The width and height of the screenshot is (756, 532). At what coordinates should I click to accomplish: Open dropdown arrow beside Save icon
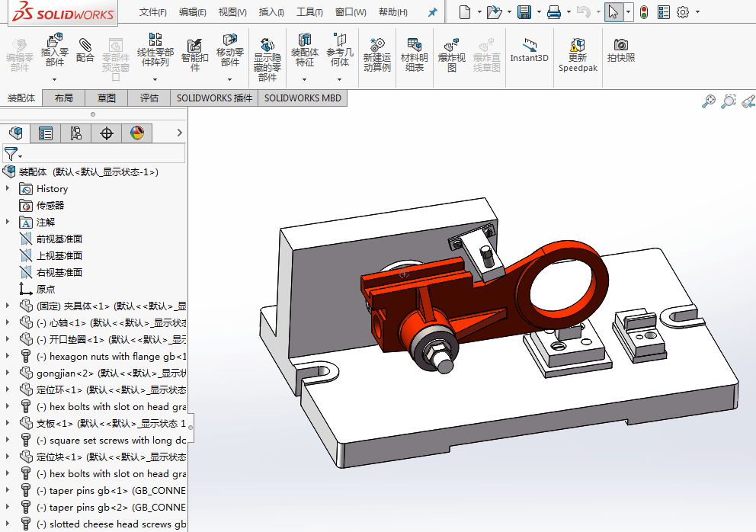pos(539,11)
